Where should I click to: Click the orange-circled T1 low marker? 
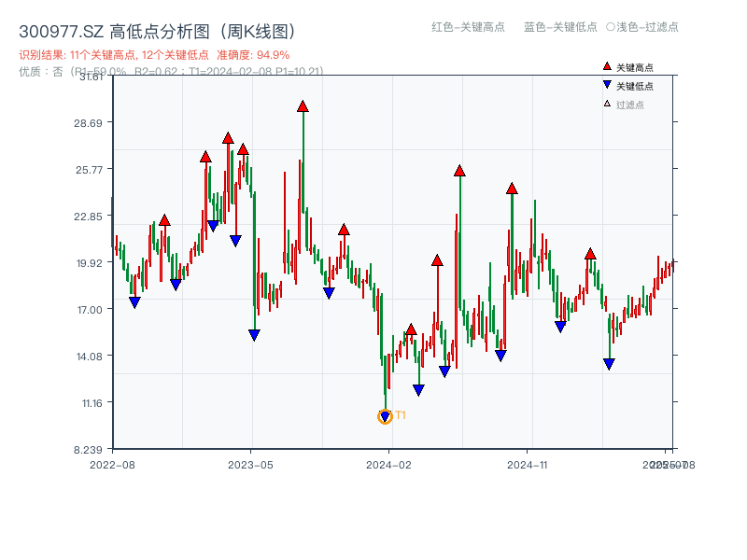pyautogui.click(x=385, y=416)
